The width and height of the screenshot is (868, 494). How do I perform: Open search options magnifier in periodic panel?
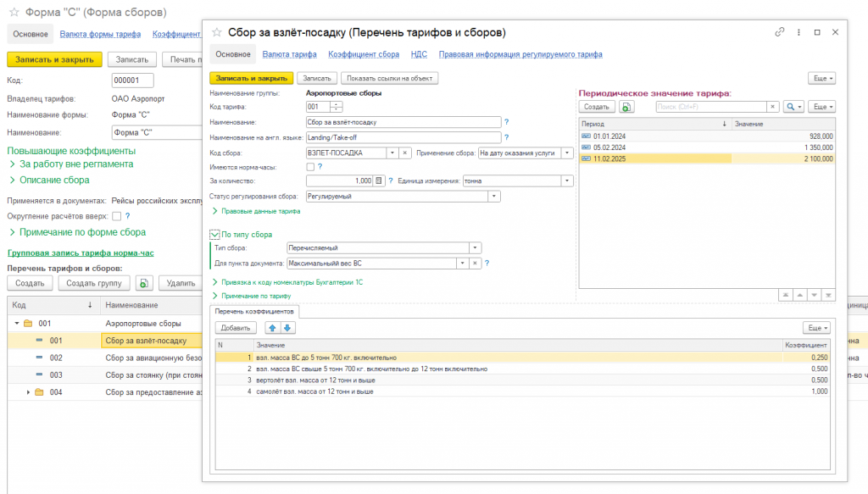793,107
